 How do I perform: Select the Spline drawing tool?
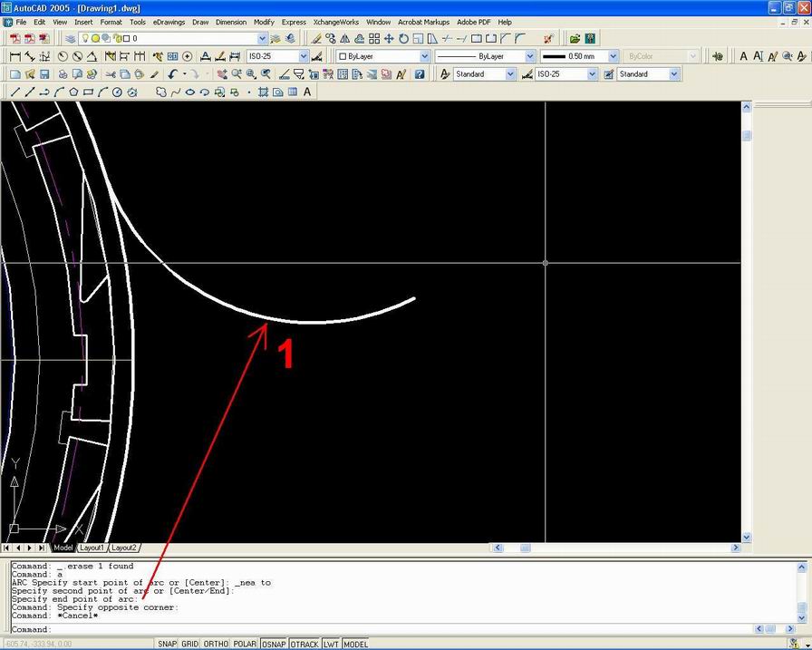[x=176, y=92]
